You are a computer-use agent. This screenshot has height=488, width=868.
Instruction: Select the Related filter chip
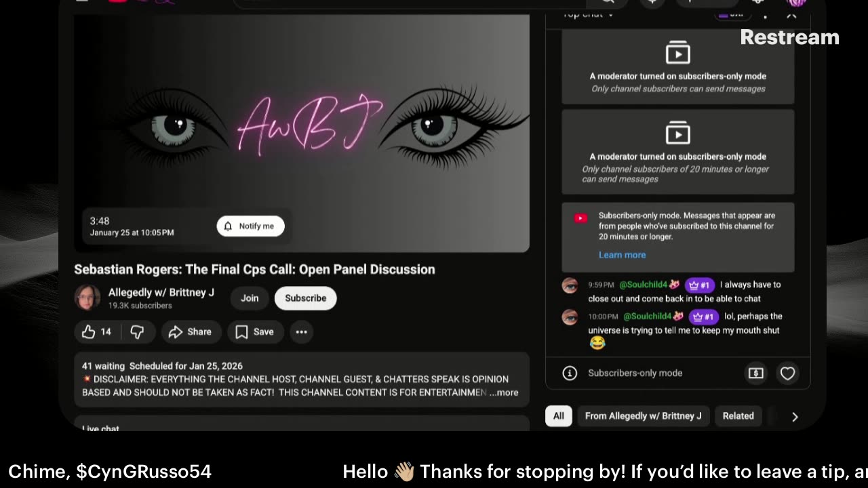pos(738,416)
